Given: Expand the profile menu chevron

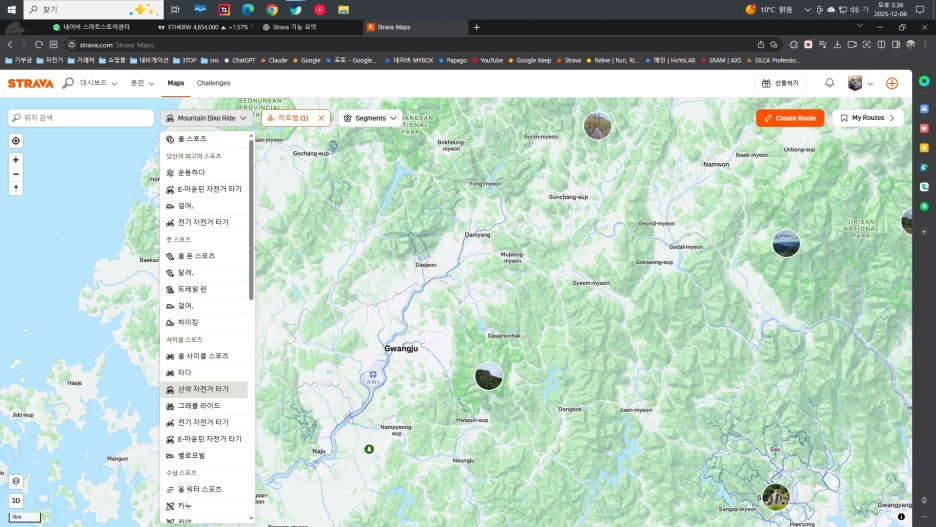Looking at the screenshot, I should click(870, 84).
